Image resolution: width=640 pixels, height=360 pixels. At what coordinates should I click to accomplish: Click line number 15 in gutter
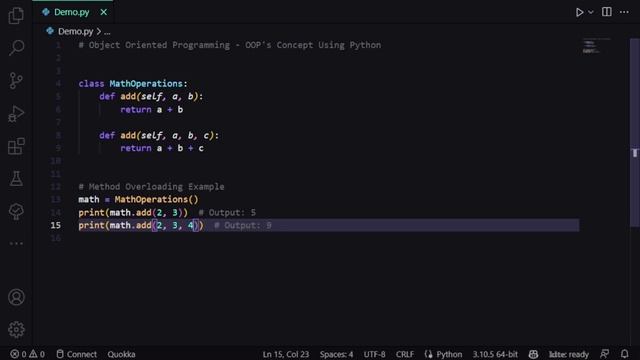[x=56, y=225]
